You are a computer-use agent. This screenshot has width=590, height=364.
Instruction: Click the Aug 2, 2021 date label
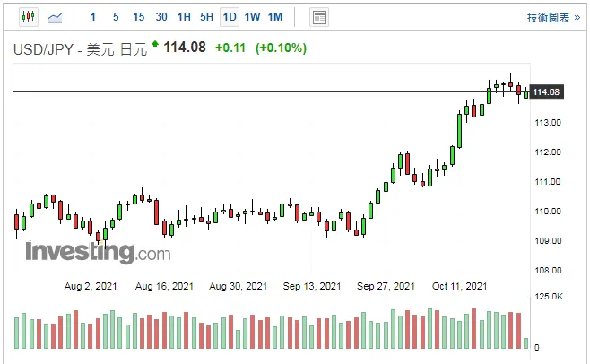[91, 287]
